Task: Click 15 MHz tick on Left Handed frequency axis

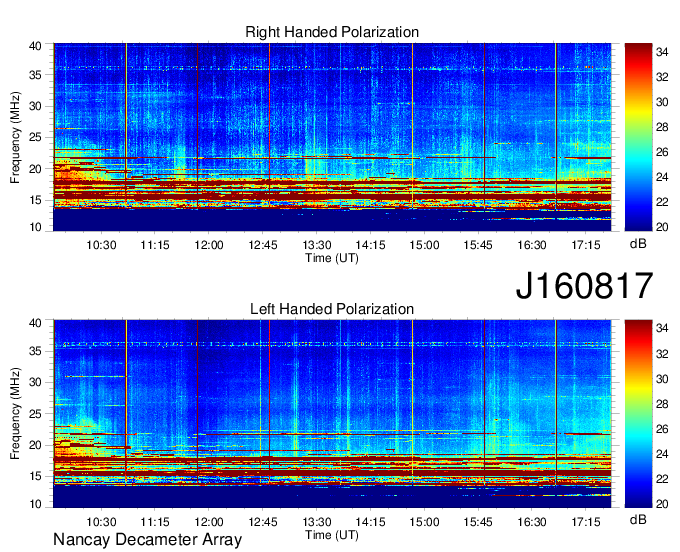Action: [x=35, y=477]
